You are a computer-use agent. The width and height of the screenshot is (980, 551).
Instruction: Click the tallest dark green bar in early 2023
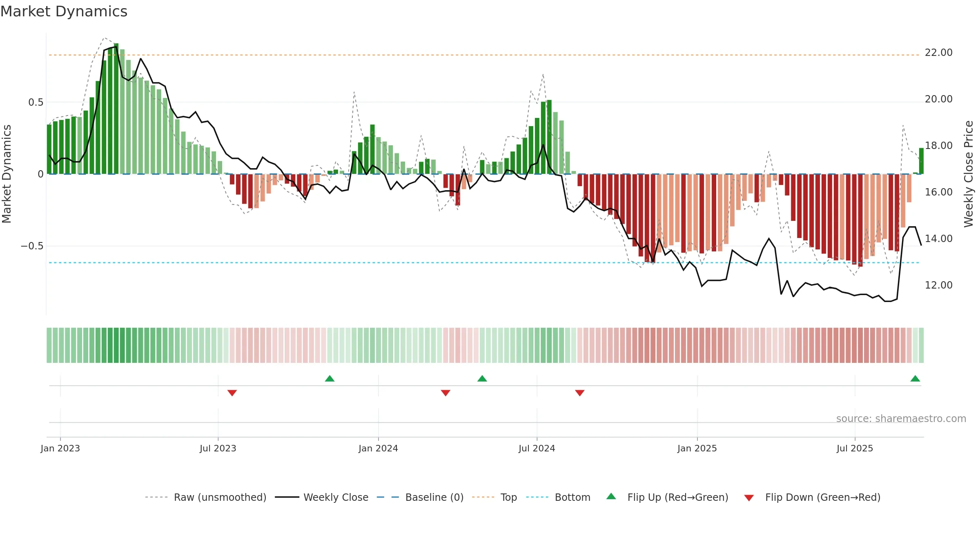click(116, 109)
